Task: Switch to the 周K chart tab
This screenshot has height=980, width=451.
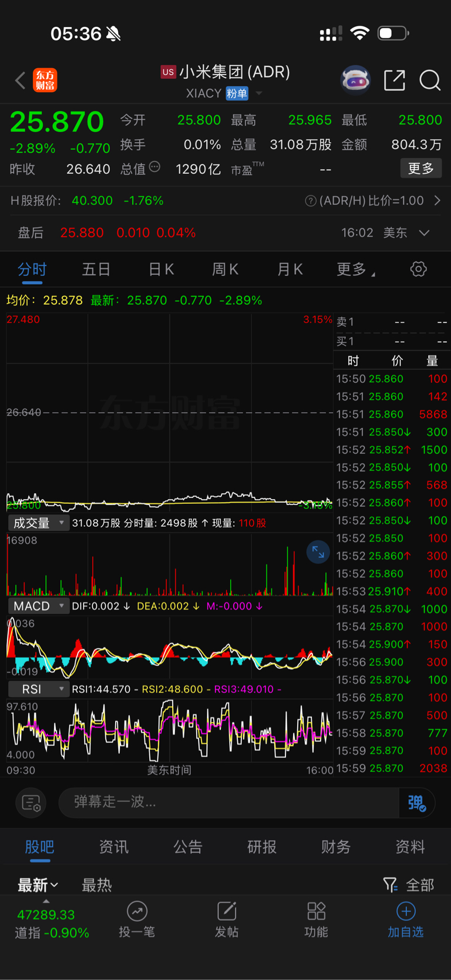Action: pyautogui.click(x=225, y=270)
